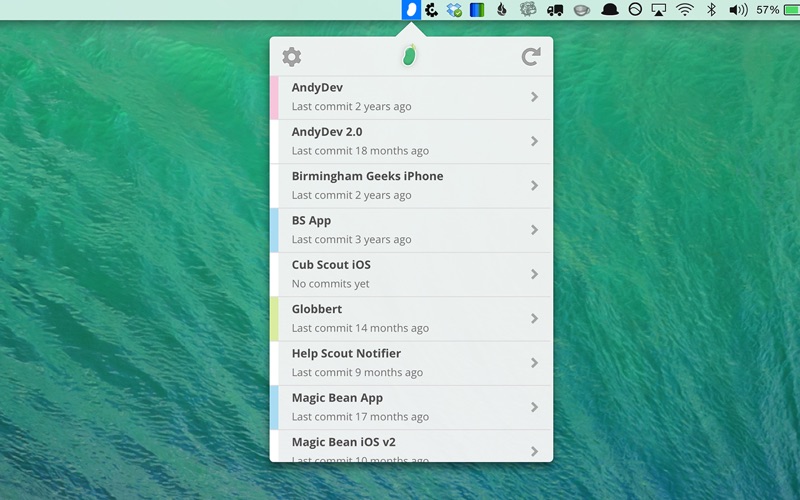Expand AndyDev repository chevron

pos(534,97)
